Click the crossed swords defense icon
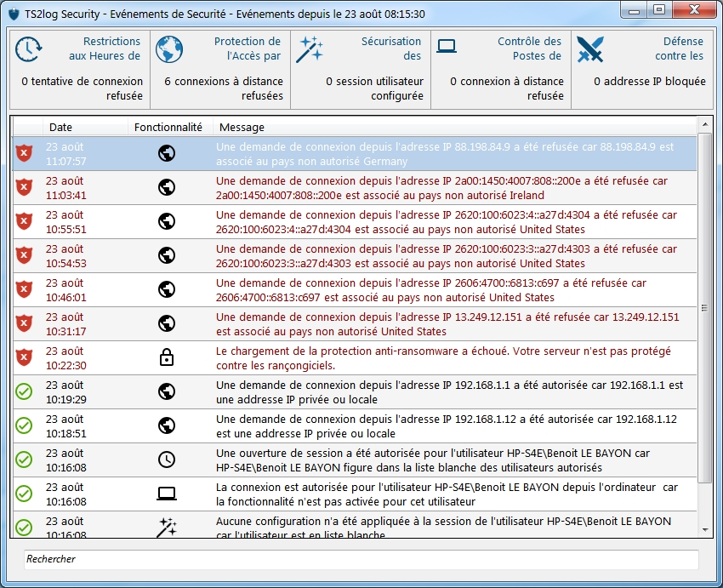Viewport: 723px width, 588px height. coord(590,49)
